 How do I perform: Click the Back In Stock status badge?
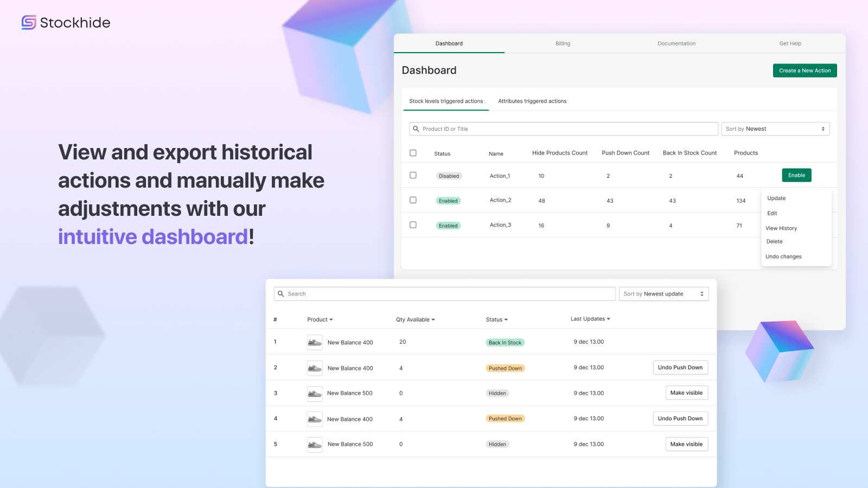point(505,343)
